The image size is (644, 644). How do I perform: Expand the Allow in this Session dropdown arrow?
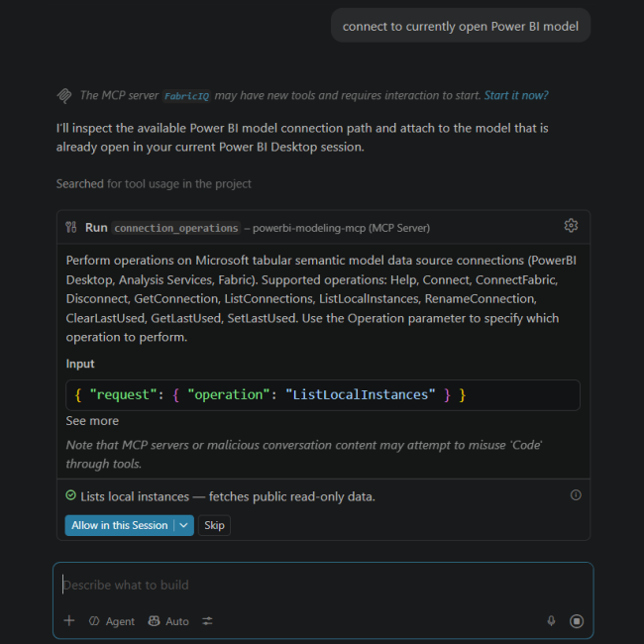tap(183, 525)
